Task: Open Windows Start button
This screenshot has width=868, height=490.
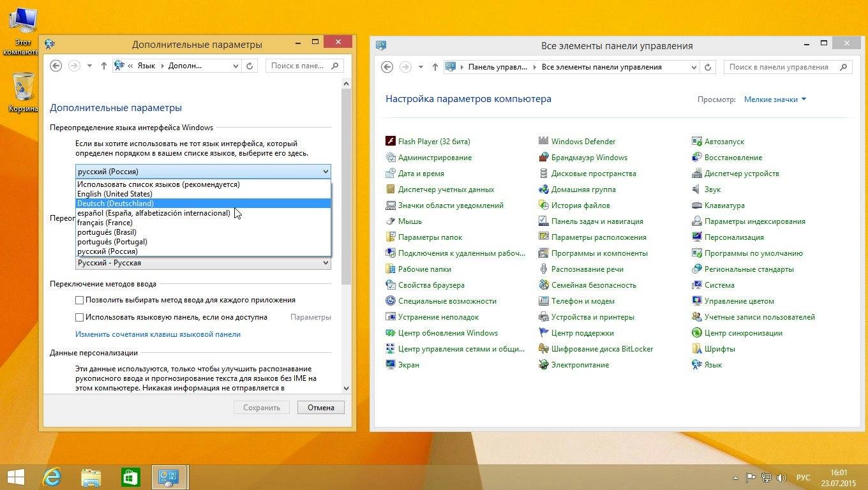Action: click(x=16, y=477)
